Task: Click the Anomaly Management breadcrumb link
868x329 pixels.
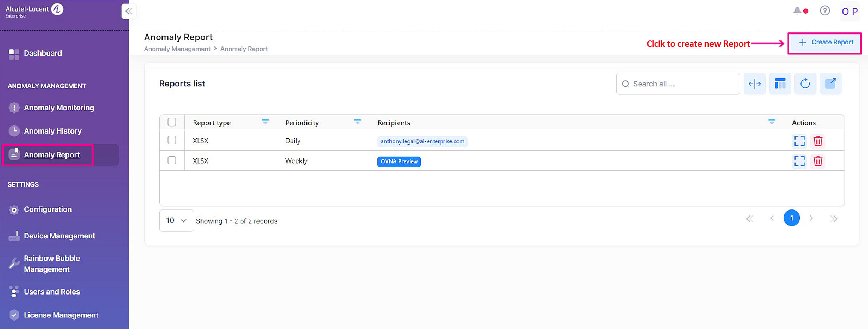Action: (x=177, y=49)
